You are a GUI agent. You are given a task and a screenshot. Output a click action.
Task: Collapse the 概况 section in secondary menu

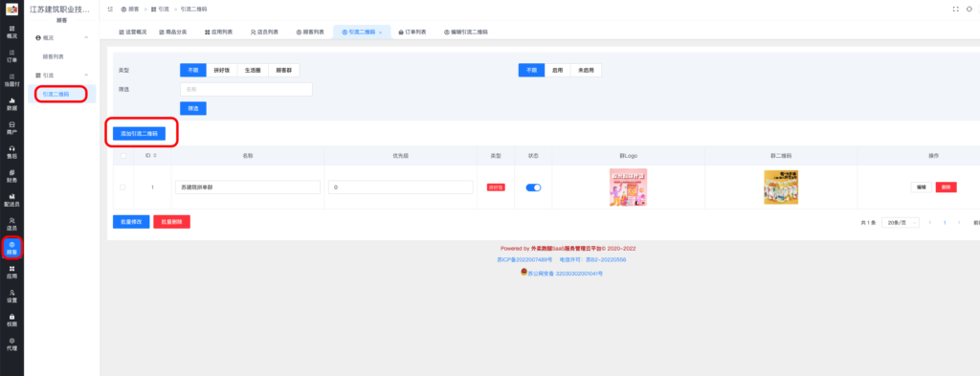[x=86, y=38]
